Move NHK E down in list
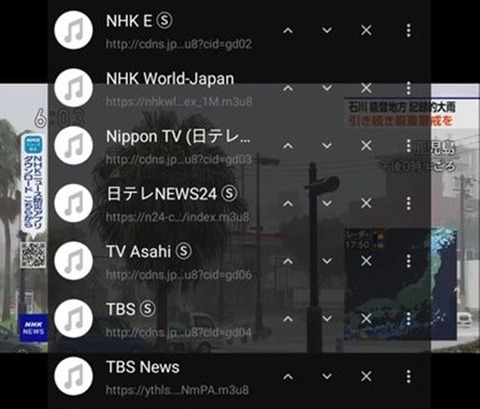The image size is (480, 409). click(x=327, y=31)
